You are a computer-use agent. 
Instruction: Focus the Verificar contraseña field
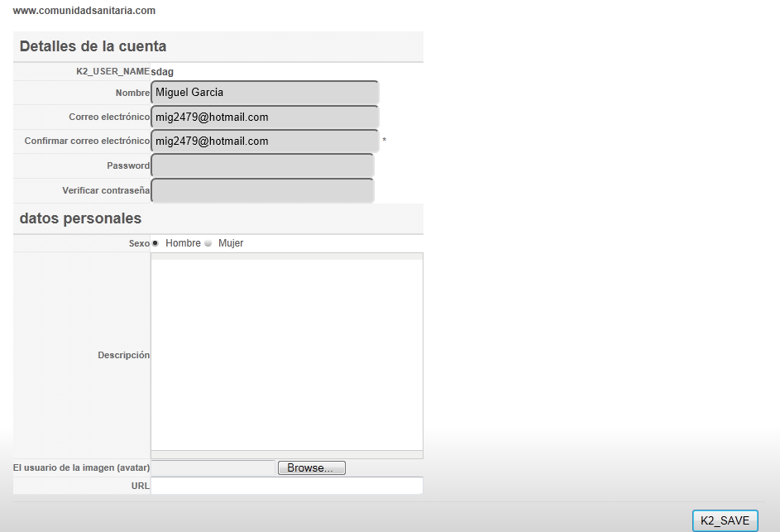coord(262,190)
